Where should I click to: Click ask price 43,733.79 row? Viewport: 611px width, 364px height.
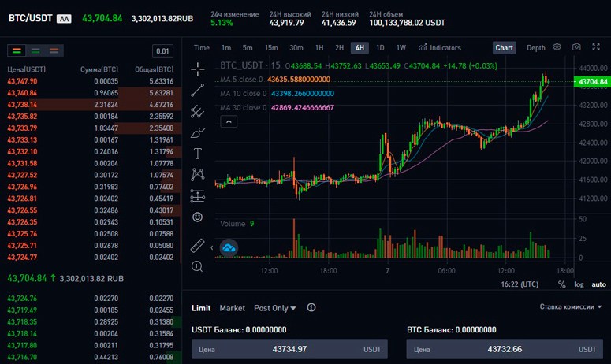tap(91, 128)
